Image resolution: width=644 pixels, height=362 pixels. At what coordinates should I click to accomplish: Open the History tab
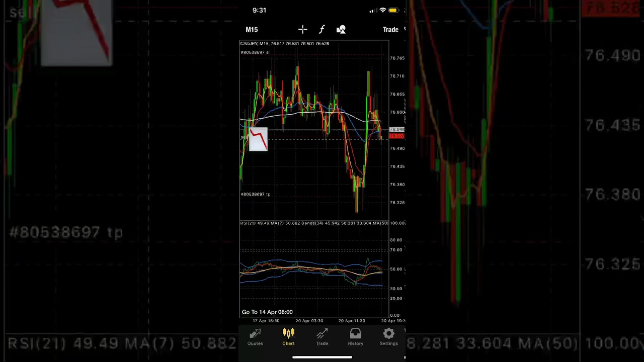tap(355, 337)
